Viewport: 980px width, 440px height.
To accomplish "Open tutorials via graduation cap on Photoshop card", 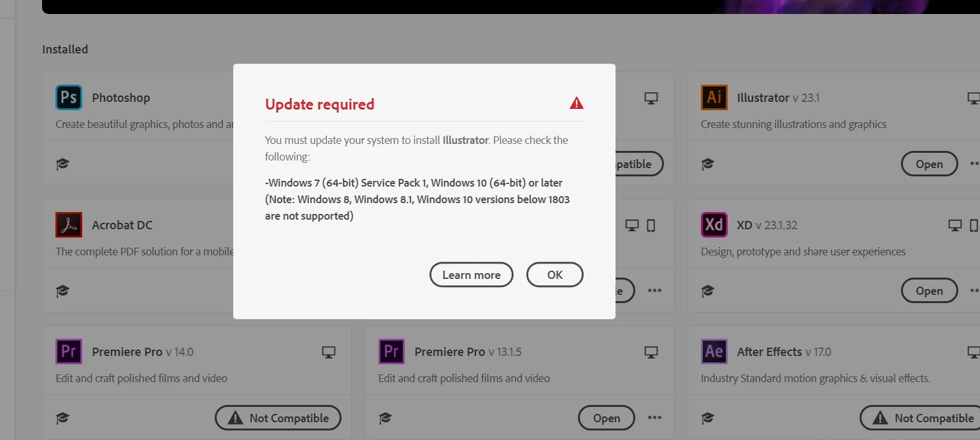I will click(x=62, y=164).
